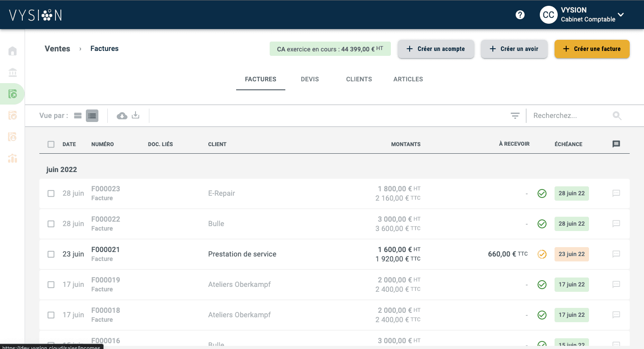
Task: Select the FACTURES tab
Action: pos(261,79)
